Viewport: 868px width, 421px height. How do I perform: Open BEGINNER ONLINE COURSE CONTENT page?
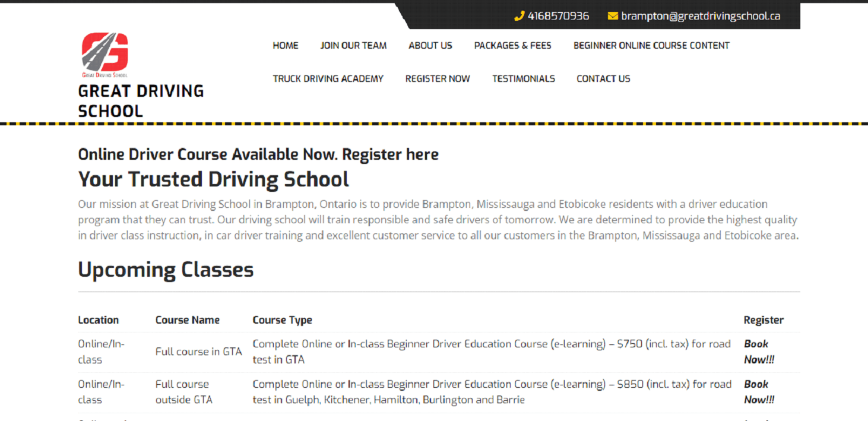[x=651, y=45]
